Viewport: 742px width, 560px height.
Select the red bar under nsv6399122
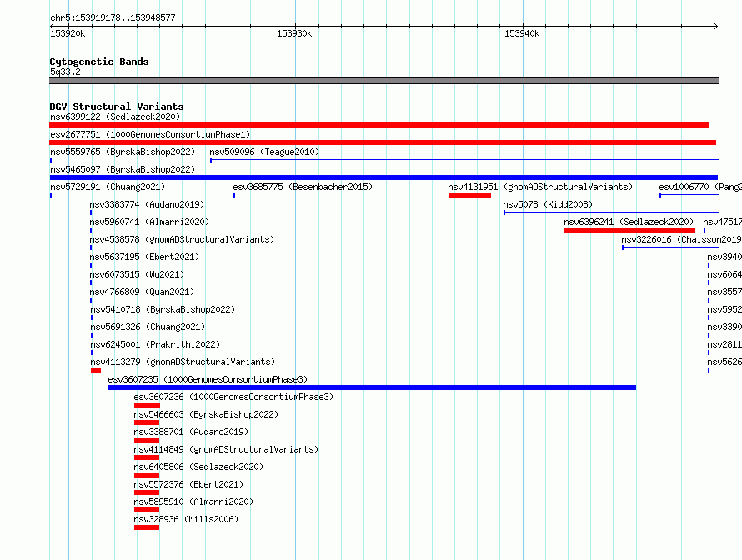379,125
